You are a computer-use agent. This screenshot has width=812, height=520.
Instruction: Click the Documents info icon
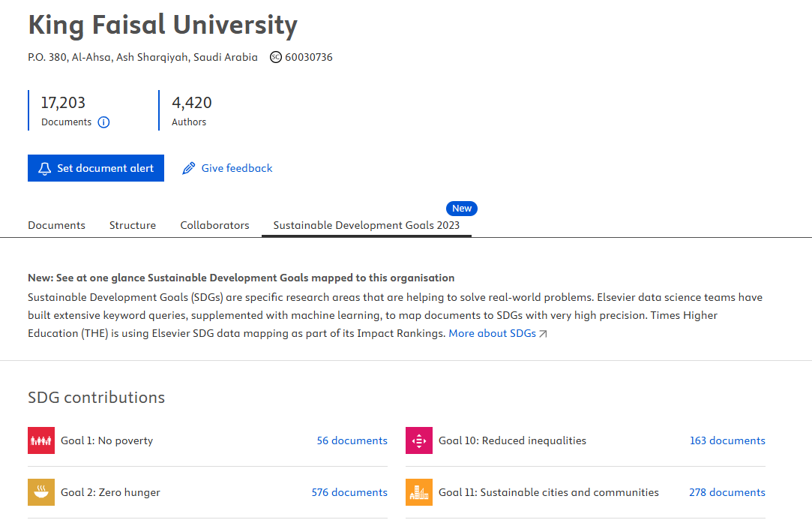104,122
